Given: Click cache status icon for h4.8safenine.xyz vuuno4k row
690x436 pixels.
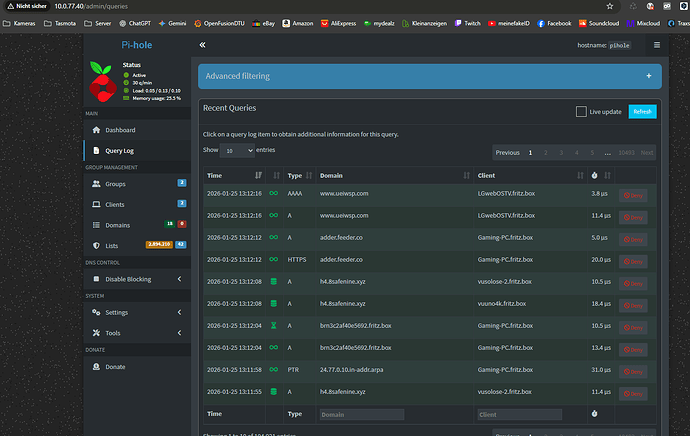Looking at the screenshot, I should point(273,304).
